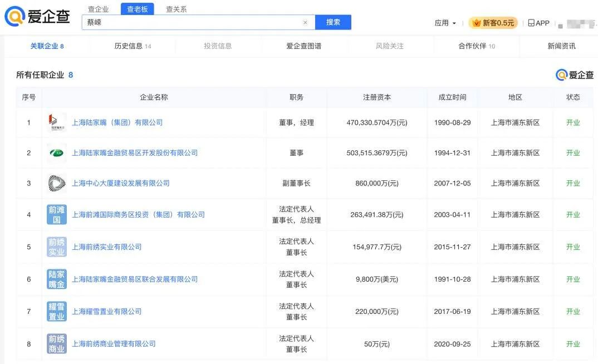Open the 投资信息 tab
The height and width of the screenshot is (364, 598).
(218, 46)
